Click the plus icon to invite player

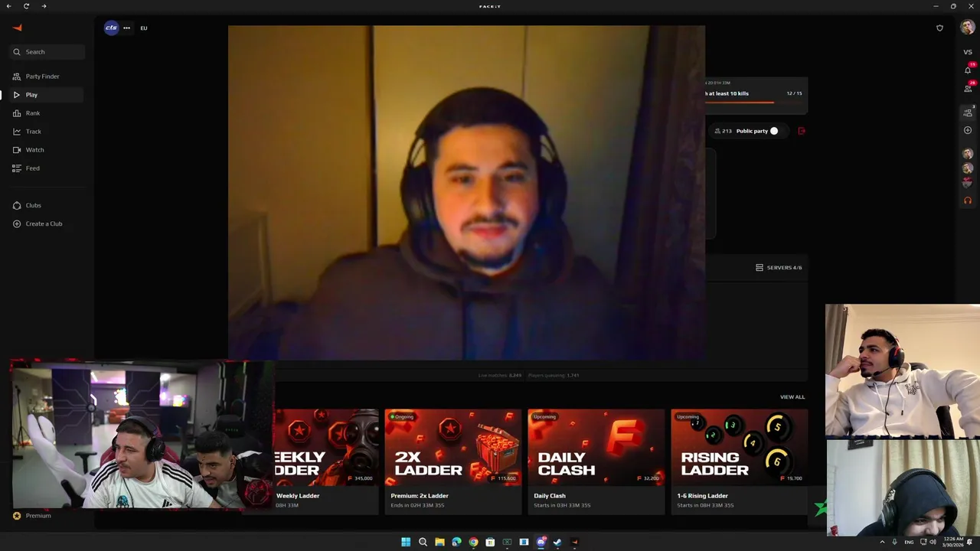968,130
